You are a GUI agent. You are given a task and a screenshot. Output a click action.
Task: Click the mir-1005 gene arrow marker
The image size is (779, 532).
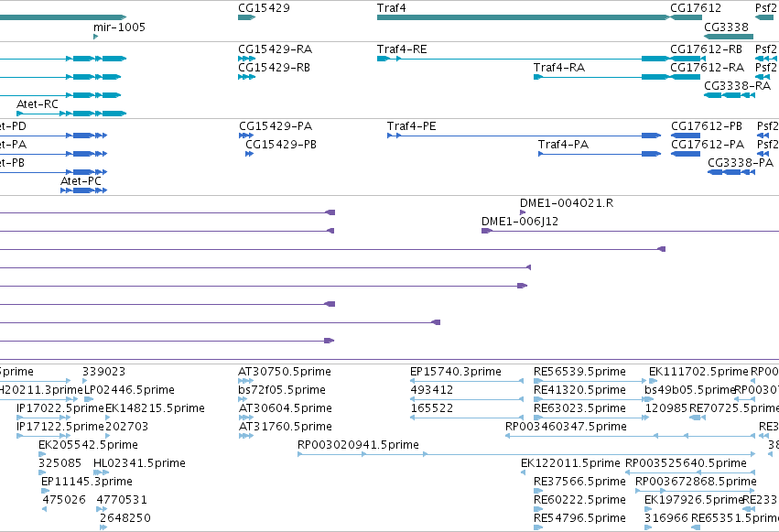coord(95,37)
